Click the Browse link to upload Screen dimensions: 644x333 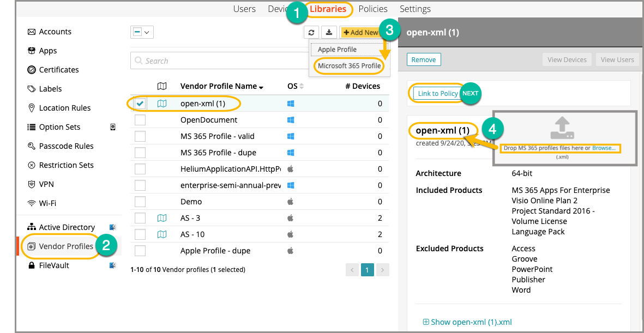[605, 148]
